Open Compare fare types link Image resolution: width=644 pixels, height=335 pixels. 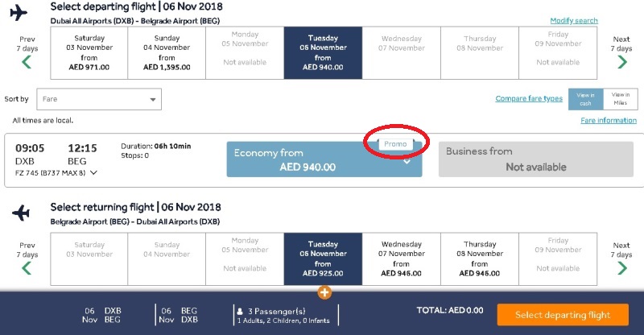[x=529, y=99]
